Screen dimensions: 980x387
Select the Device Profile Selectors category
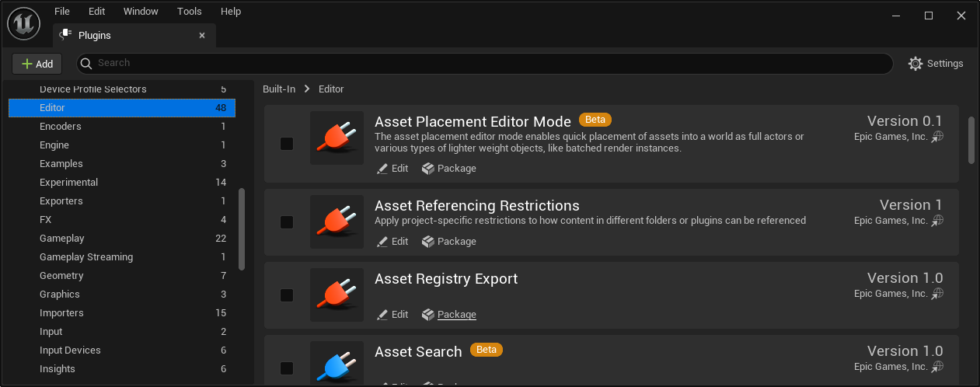point(122,89)
